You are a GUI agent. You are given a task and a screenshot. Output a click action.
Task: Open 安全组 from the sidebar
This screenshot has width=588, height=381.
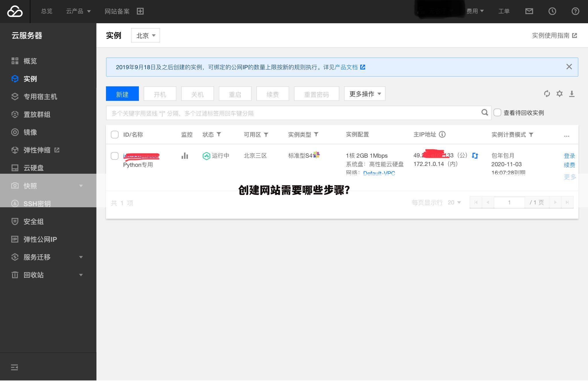click(33, 221)
